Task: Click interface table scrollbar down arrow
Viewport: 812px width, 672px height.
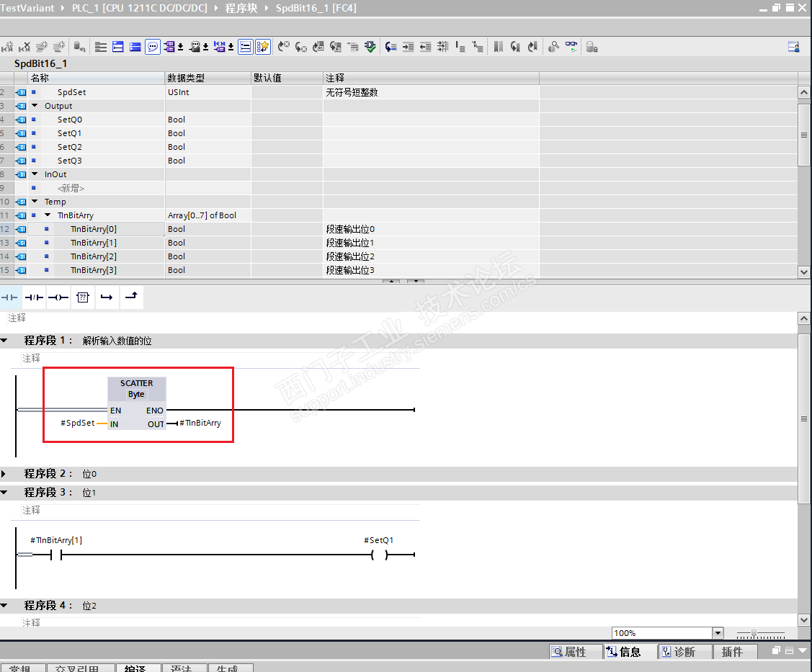Action: click(804, 272)
